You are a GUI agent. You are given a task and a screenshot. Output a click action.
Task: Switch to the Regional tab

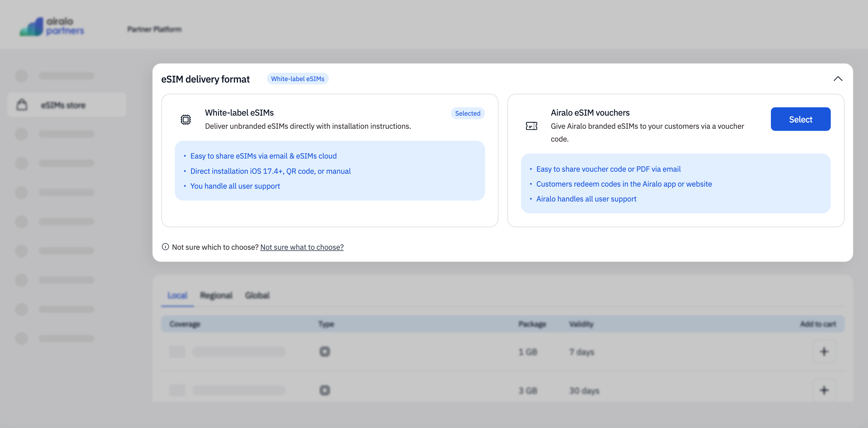click(216, 295)
